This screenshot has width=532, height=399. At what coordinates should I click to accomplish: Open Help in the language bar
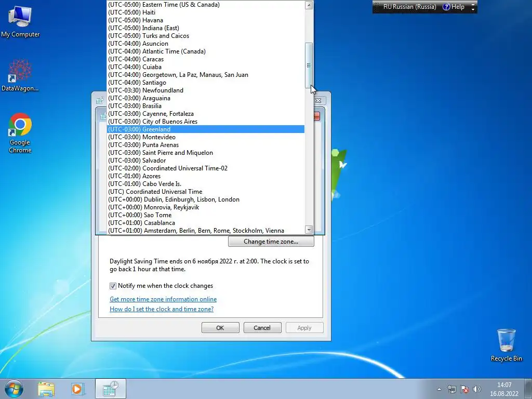(454, 7)
